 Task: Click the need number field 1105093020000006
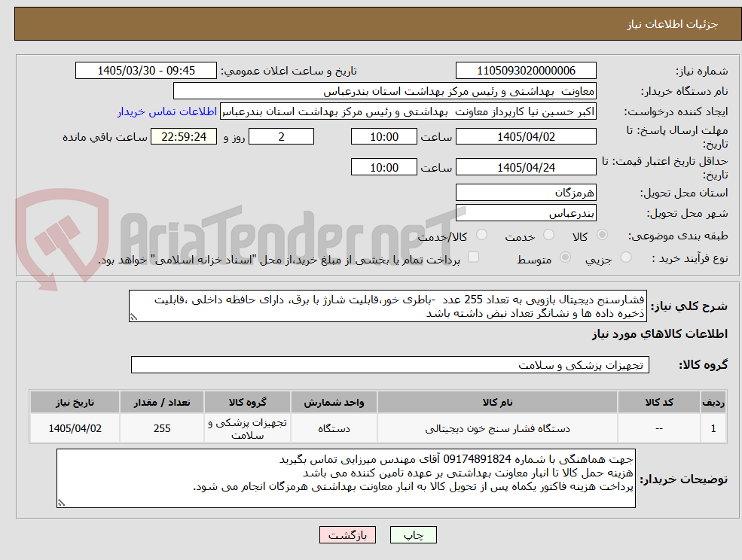526,71
